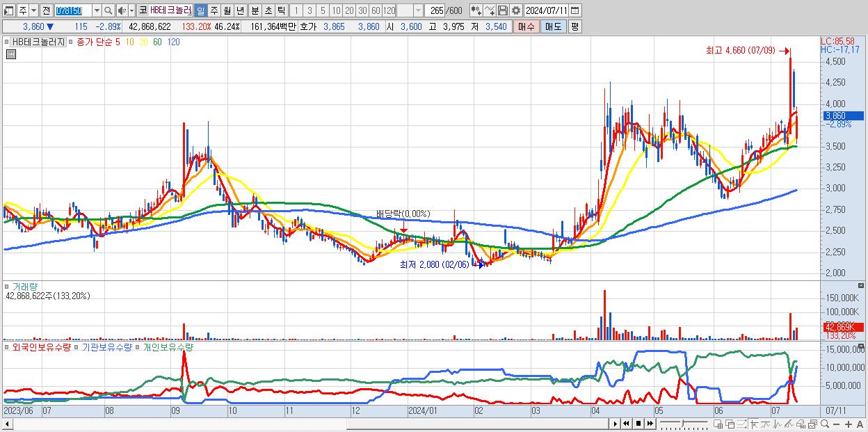
Task: Click the 코 KOSDAQ market badge
Action: (143, 10)
